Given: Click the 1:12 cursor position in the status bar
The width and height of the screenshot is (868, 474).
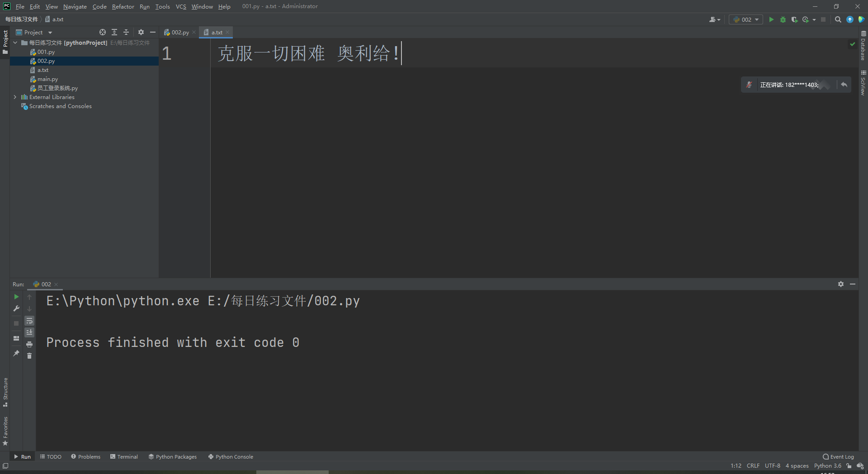Looking at the screenshot, I should pos(736,466).
